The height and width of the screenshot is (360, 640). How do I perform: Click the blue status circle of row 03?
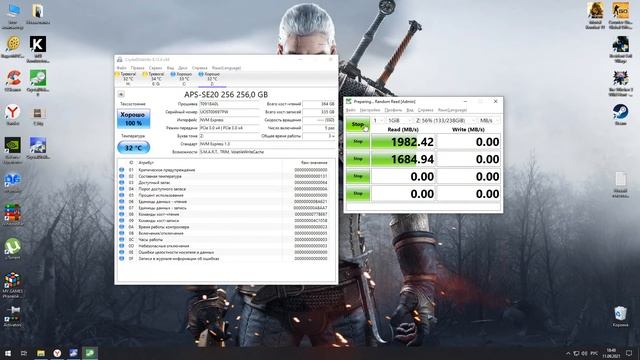[122, 182]
